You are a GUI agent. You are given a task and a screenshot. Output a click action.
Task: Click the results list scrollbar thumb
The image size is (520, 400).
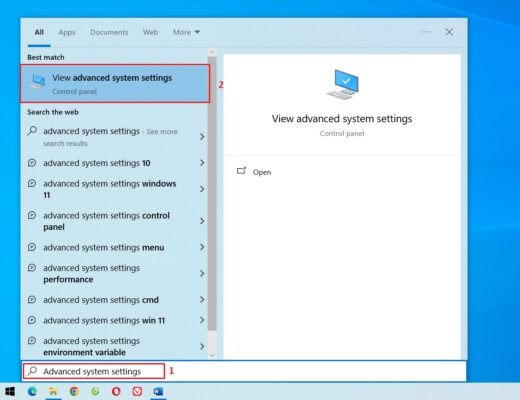click(x=212, y=193)
